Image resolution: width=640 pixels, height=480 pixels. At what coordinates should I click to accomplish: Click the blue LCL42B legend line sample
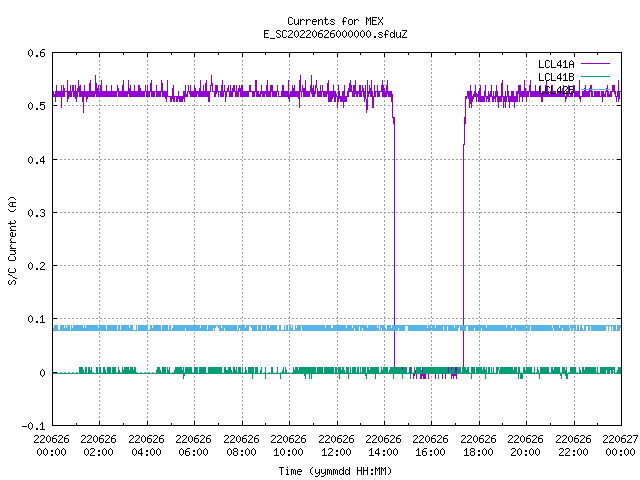(x=595, y=89)
